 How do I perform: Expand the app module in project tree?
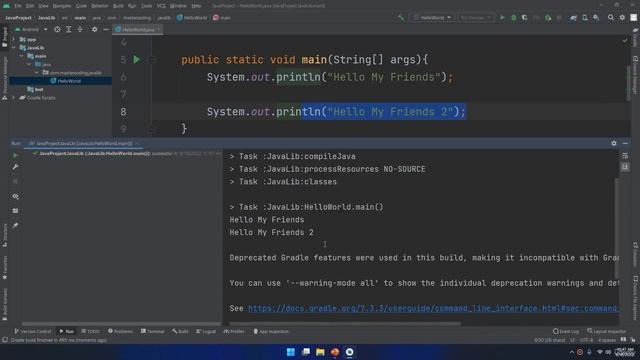point(14,40)
